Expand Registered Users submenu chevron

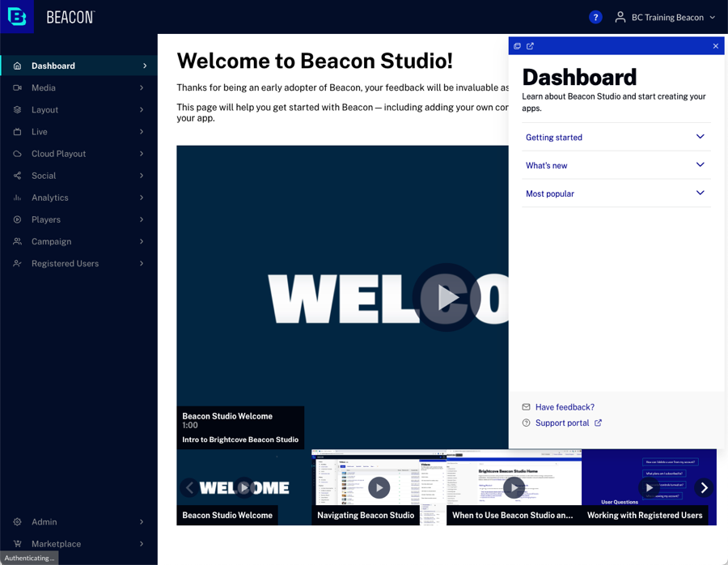tap(142, 263)
